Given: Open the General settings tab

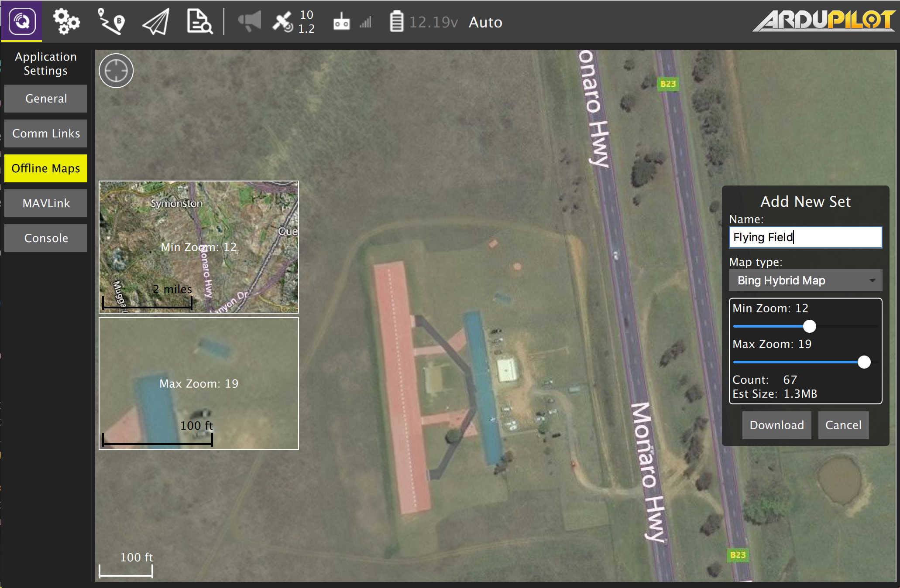Looking at the screenshot, I should coord(46,99).
